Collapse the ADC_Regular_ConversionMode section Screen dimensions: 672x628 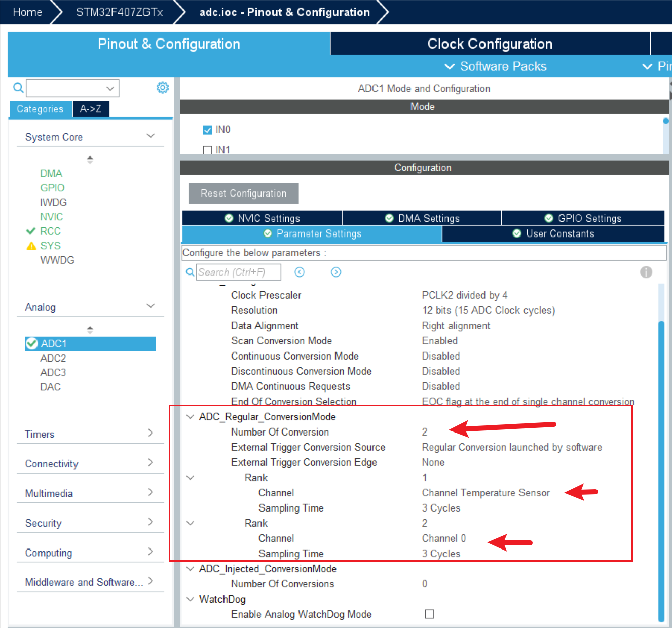coord(190,417)
